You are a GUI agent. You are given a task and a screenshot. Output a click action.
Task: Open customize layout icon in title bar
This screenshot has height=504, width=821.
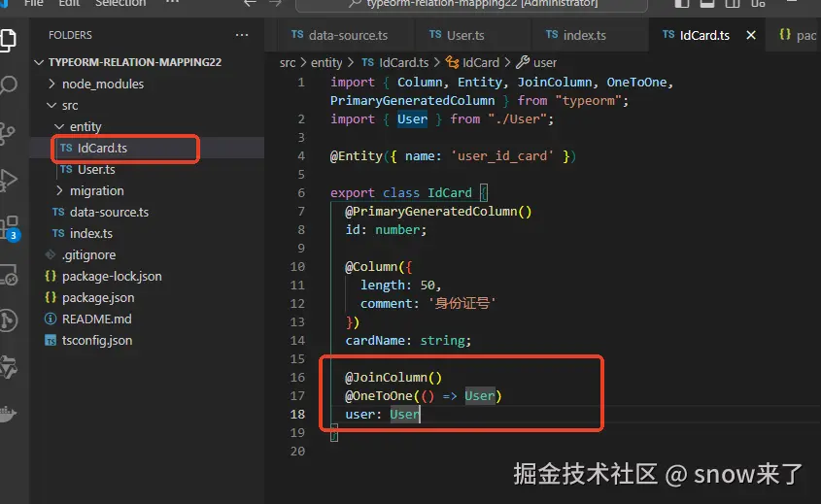tap(758, 3)
